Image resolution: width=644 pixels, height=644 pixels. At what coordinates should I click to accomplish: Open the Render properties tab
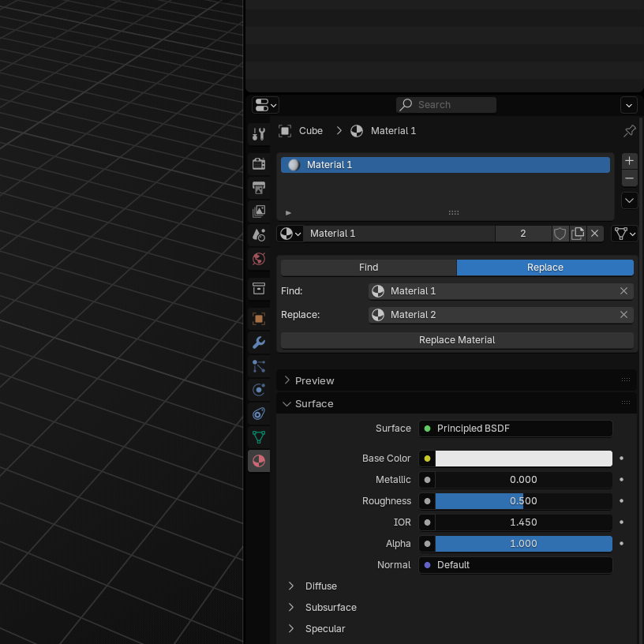click(259, 163)
